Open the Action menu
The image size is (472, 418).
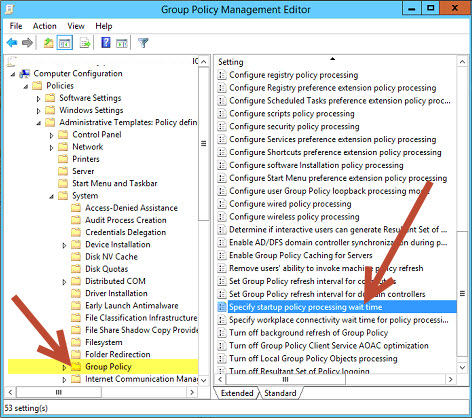tap(44, 26)
